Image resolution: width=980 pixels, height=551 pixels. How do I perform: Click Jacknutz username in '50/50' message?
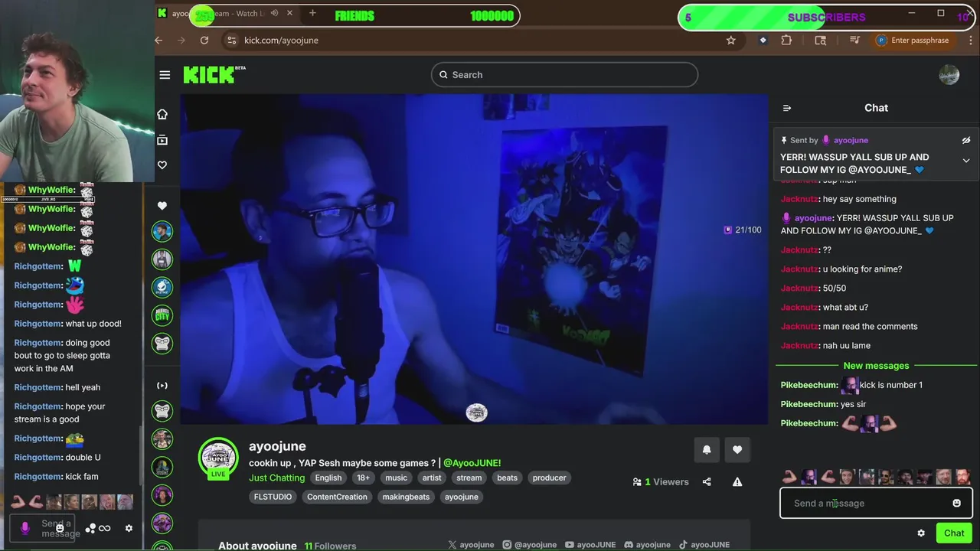pyautogui.click(x=799, y=289)
